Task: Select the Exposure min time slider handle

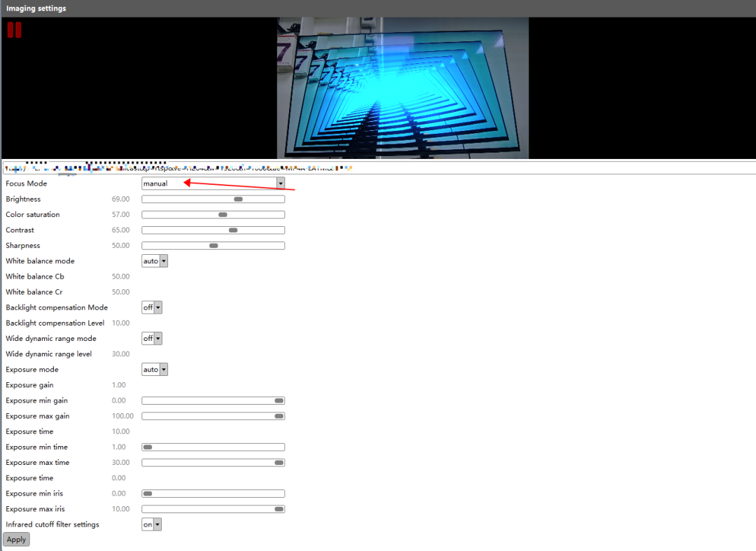Action: tap(146, 447)
